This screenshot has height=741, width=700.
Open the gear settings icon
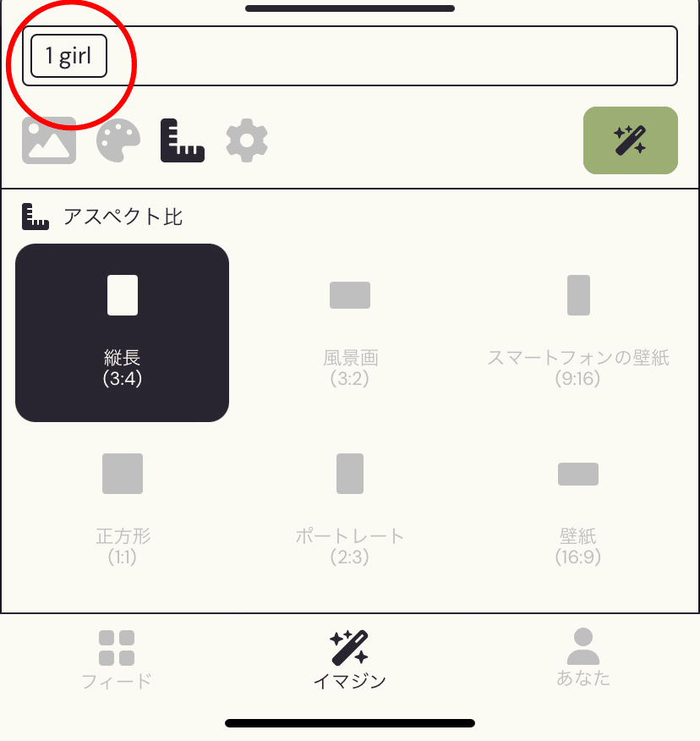[x=247, y=140]
